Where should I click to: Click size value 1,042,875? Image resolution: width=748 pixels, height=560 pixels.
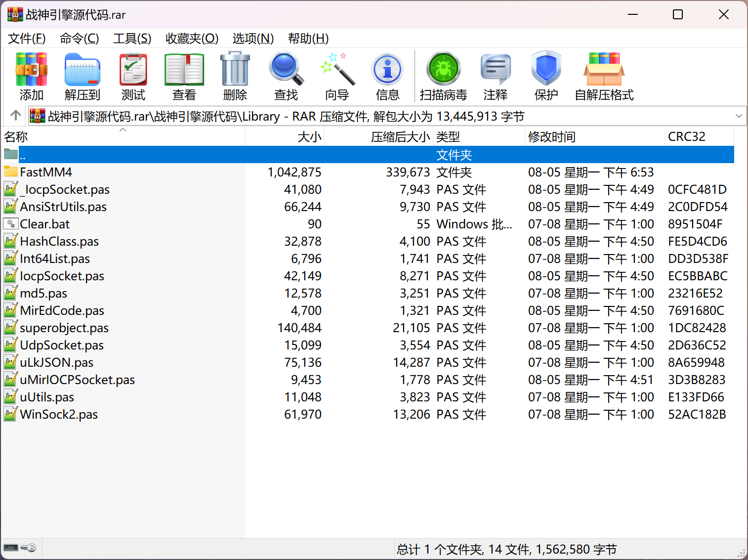pos(294,172)
